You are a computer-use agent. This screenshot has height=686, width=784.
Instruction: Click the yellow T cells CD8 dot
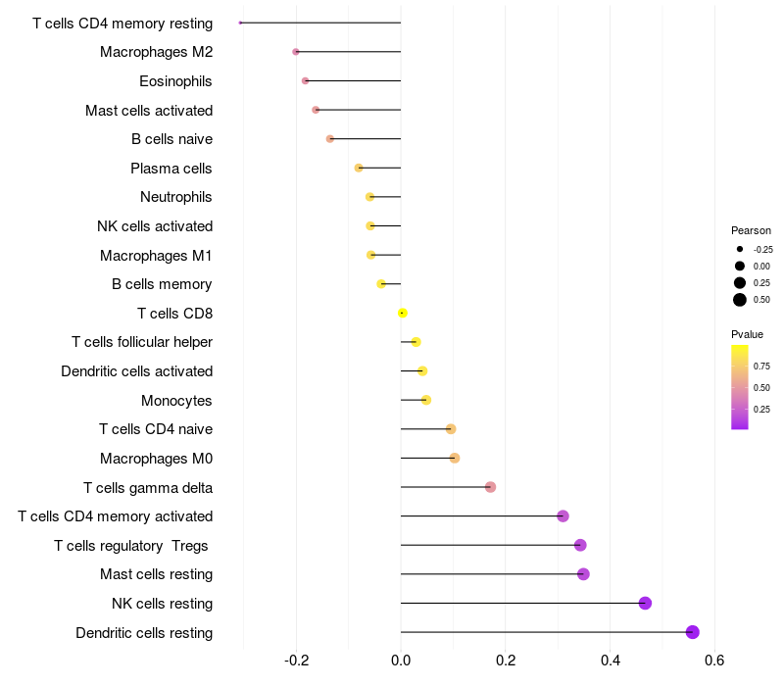[402, 313]
